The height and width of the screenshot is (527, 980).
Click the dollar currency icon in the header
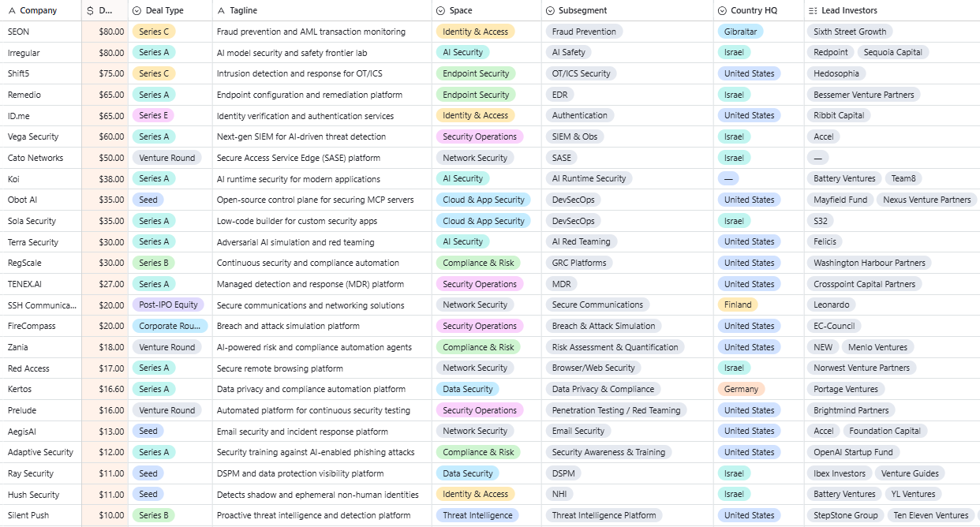pyautogui.click(x=90, y=10)
